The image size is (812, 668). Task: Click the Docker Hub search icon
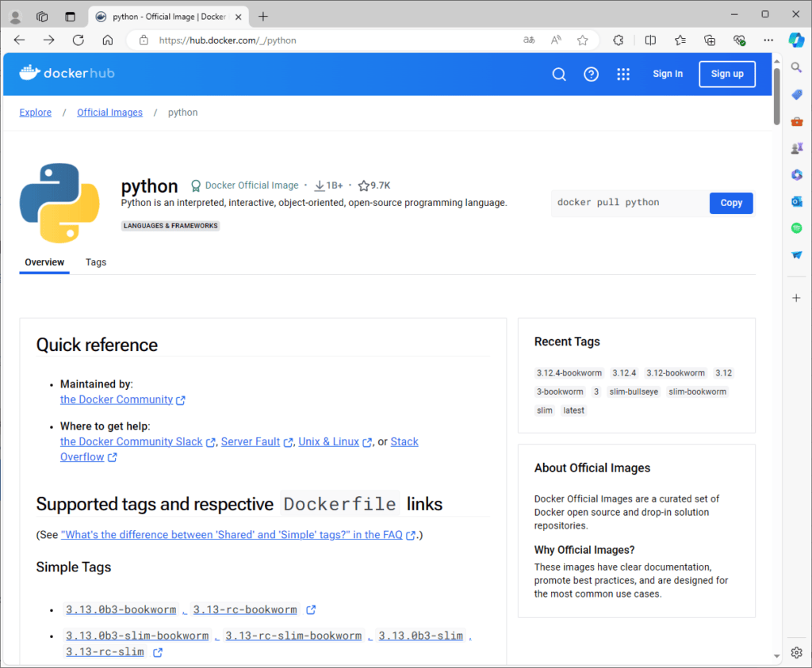pos(559,74)
